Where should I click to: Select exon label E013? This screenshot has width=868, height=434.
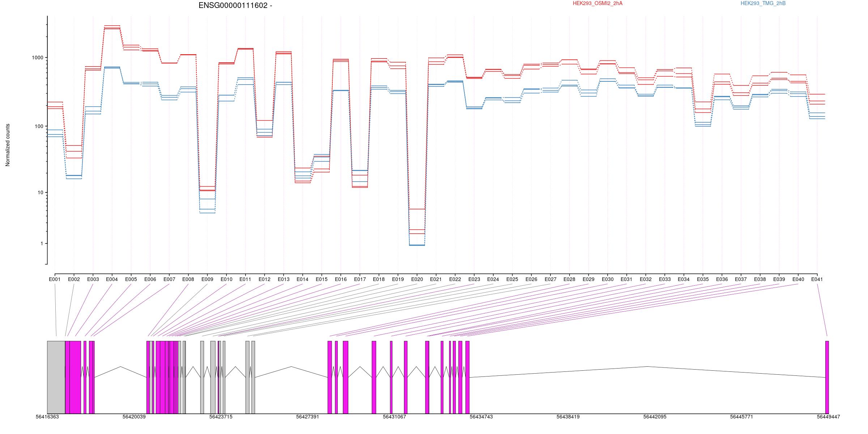click(x=284, y=279)
